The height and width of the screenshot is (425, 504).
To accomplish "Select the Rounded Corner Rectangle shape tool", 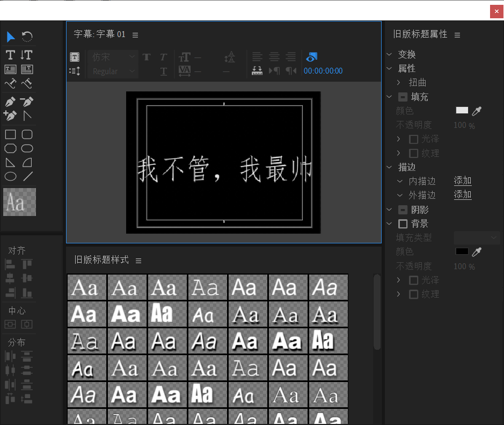I will 27,148.
